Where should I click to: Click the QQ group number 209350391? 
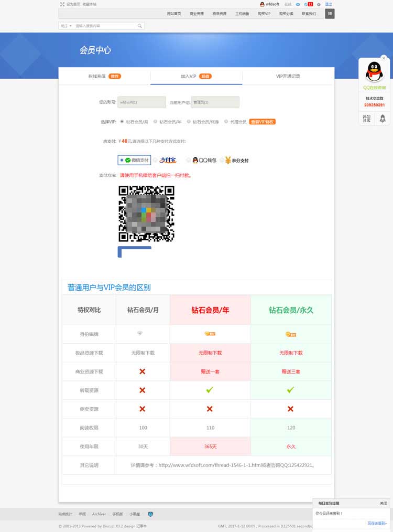point(374,105)
